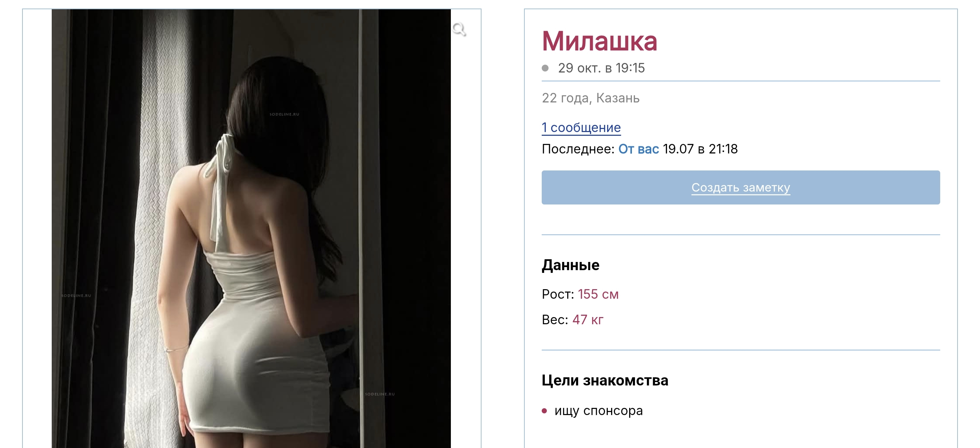Click the "Цели знакомства" heading
The height and width of the screenshot is (448, 980).
605,380
